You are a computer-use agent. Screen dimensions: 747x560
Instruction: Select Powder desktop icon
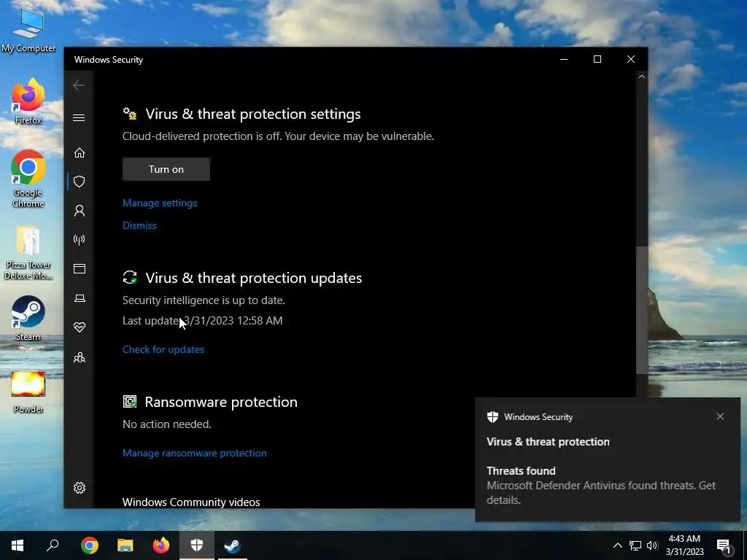pos(28,392)
